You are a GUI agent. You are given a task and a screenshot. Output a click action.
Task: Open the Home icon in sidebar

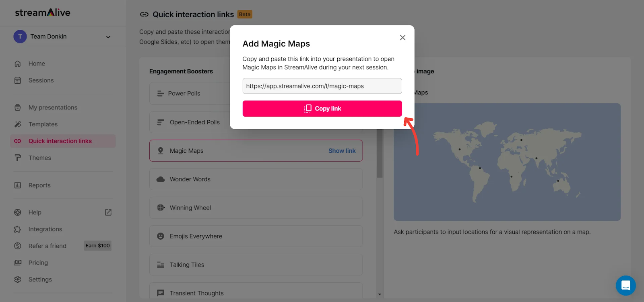click(18, 64)
